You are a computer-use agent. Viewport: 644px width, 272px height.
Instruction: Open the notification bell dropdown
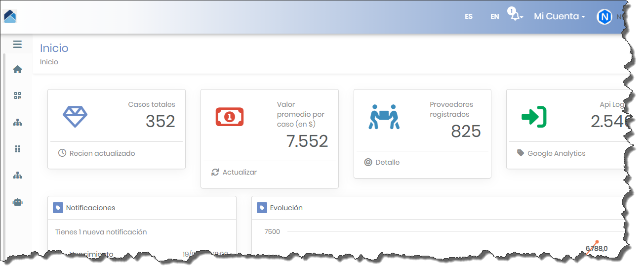(516, 16)
